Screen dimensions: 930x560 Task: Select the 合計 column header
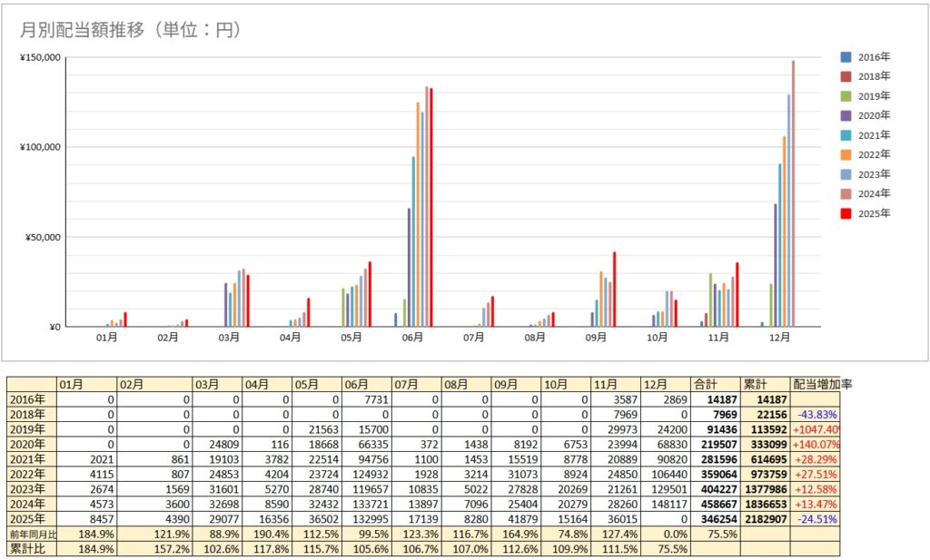[705, 384]
